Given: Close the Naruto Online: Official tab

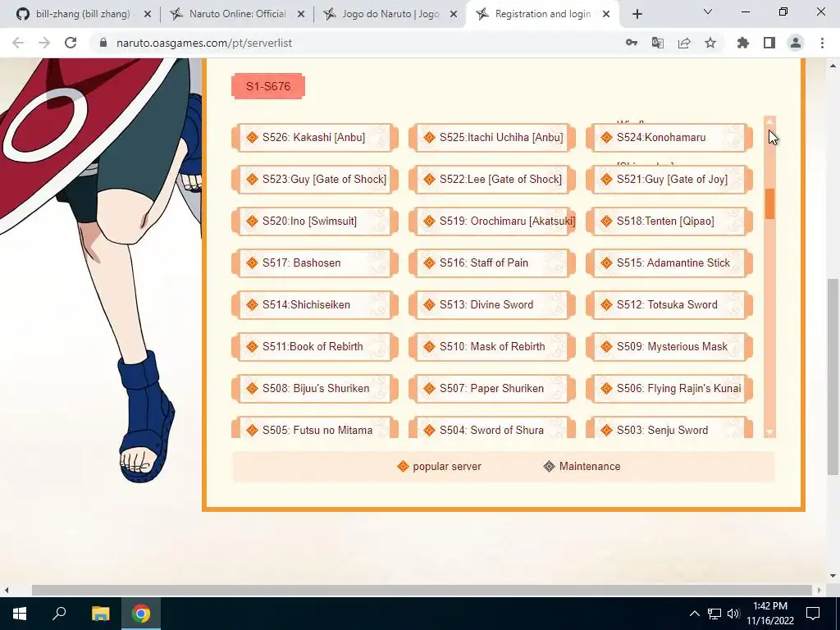Looking at the screenshot, I should tap(301, 15).
